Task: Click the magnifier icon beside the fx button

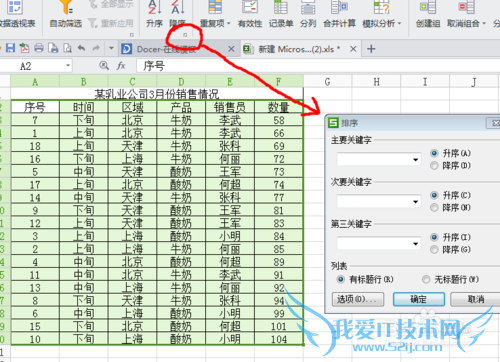Action: coord(104,66)
